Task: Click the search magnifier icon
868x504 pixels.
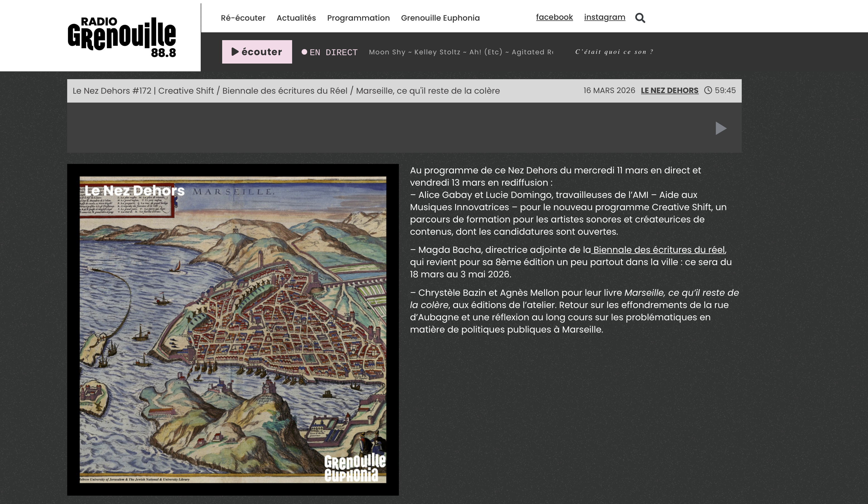Action: 640,18
